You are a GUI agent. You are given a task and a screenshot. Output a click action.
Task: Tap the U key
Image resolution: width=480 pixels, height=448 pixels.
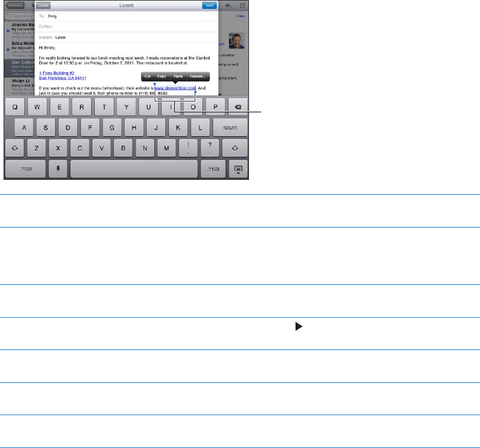(x=149, y=107)
